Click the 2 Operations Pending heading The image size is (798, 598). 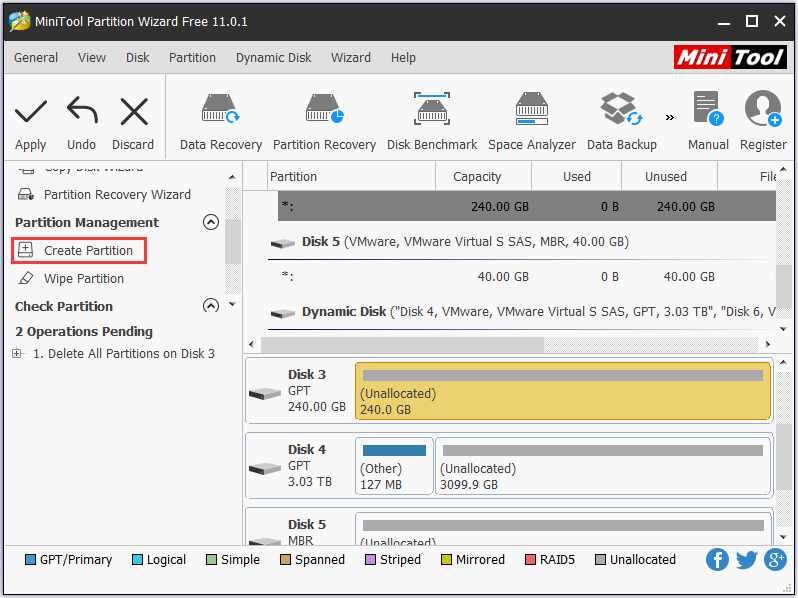point(84,331)
